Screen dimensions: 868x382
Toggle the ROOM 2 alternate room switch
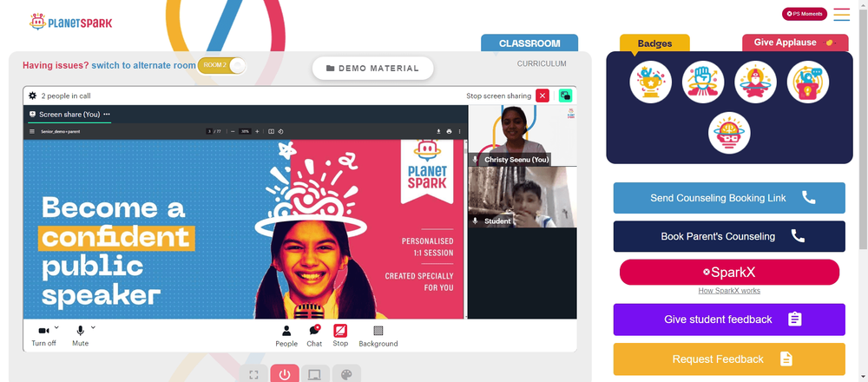point(222,65)
